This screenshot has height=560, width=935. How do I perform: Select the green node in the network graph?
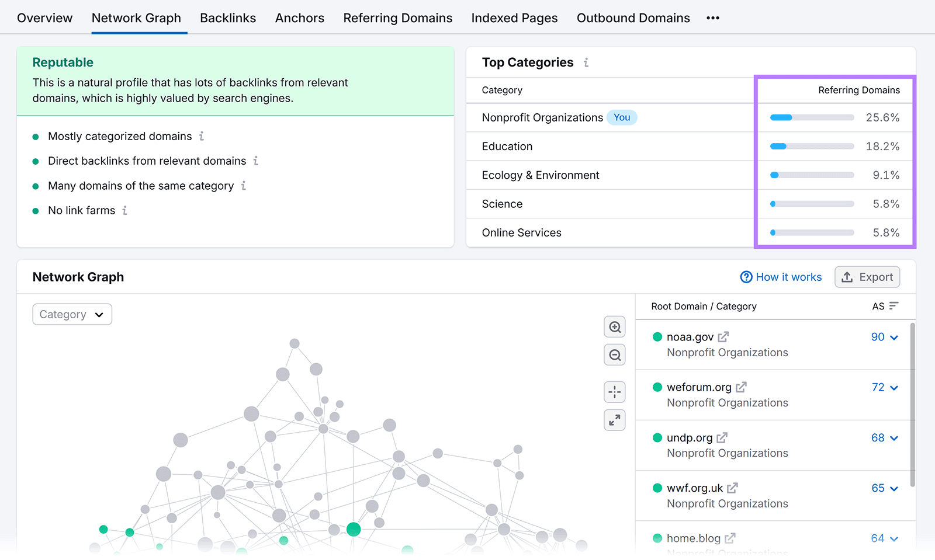(x=354, y=530)
